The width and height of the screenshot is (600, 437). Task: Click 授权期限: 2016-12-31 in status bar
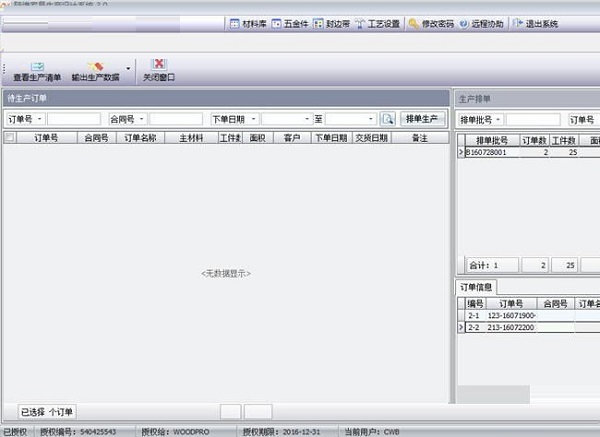pyautogui.click(x=282, y=432)
